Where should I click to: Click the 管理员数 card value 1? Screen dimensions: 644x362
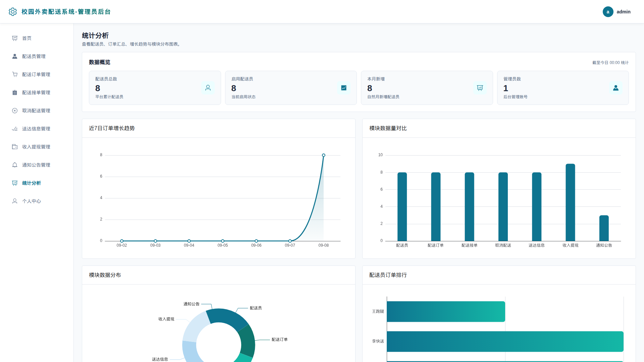506,88
